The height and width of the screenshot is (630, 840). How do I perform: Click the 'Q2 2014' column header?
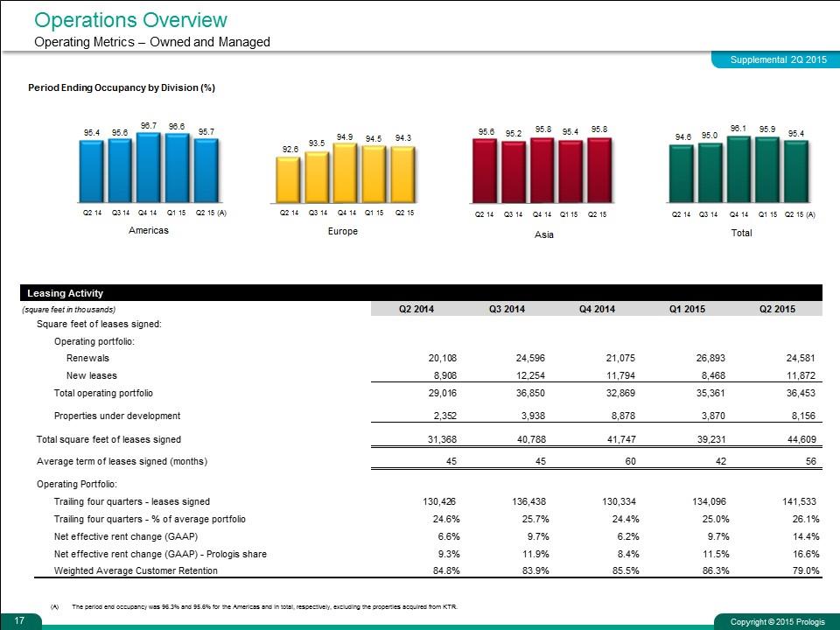416,309
